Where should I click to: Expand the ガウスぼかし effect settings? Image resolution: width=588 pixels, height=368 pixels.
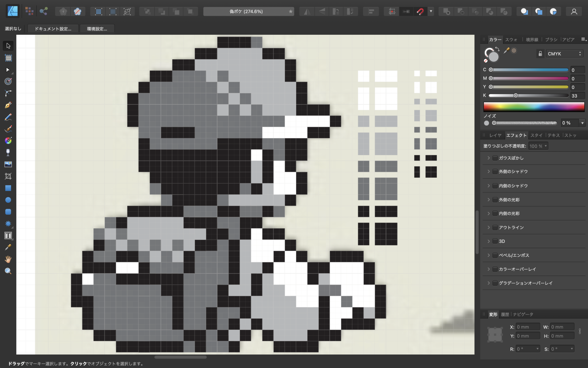[488, 158]
